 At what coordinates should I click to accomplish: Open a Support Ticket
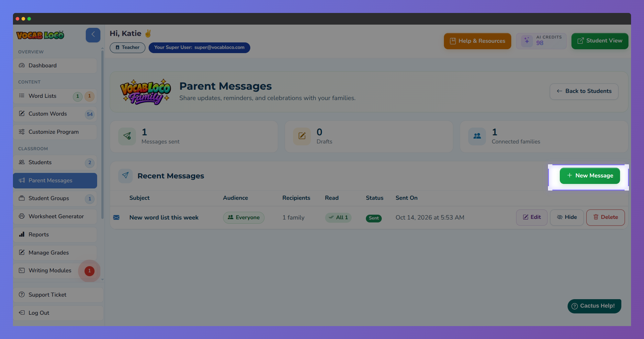[58, 295]
